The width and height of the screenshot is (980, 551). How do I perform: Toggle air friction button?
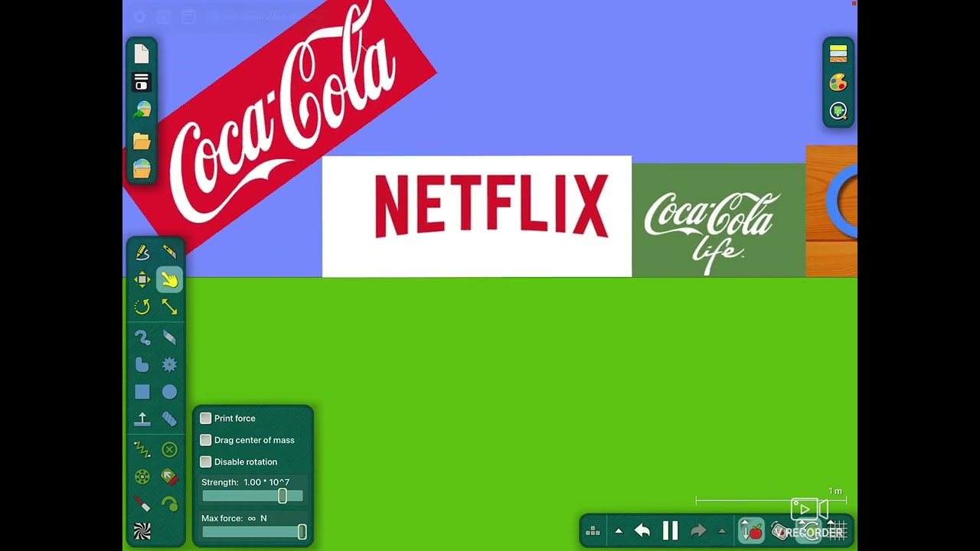click(x=781, y=530)
